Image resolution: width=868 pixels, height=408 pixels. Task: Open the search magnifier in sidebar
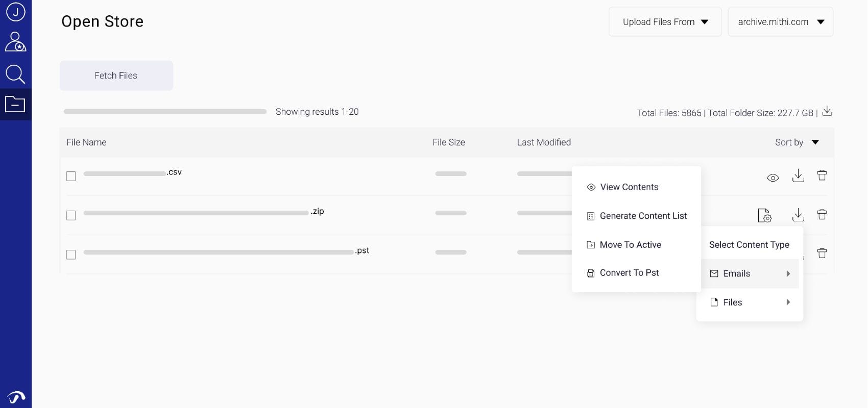pyautogui.click(x=15, y=74)
